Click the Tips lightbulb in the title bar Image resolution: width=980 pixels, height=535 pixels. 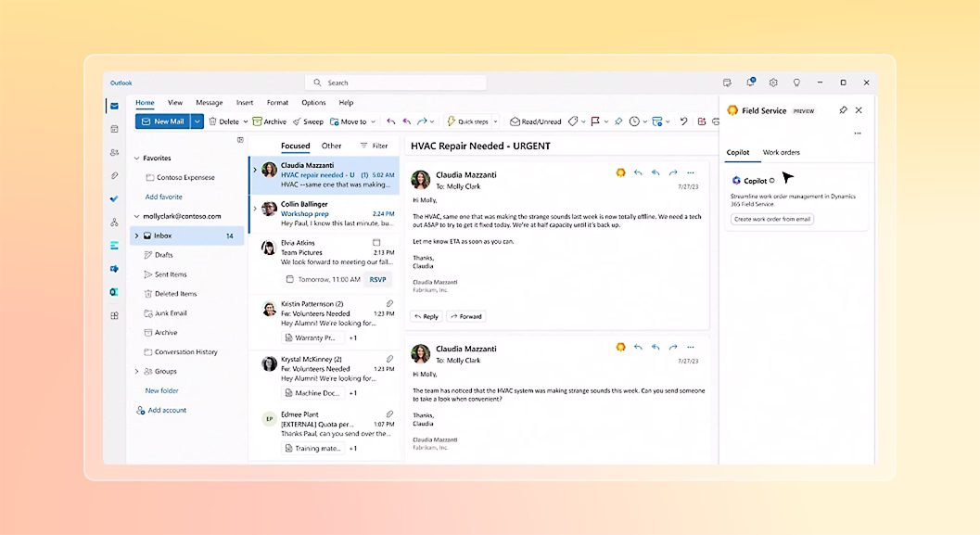pyautogui.click(x=796, y=83)
